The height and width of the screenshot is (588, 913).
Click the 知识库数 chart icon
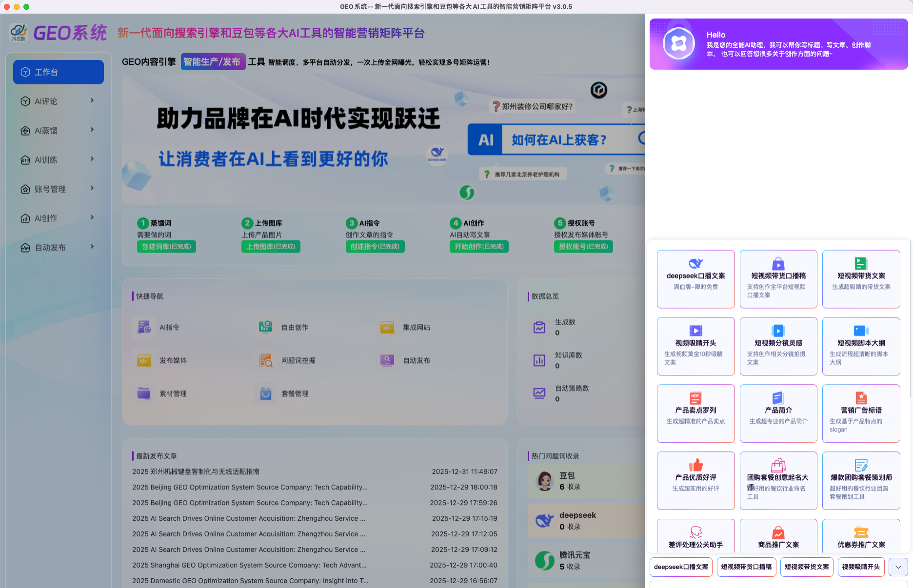(x=539, y=360)
